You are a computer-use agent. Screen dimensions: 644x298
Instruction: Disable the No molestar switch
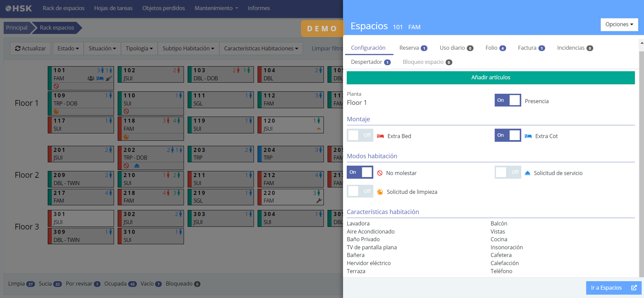point(360,172)
